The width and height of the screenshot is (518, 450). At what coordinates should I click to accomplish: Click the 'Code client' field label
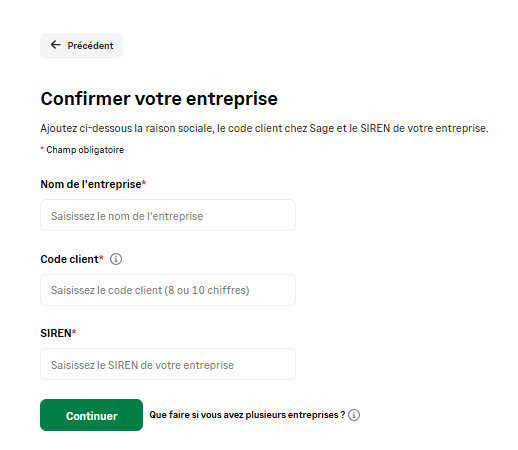69,259
